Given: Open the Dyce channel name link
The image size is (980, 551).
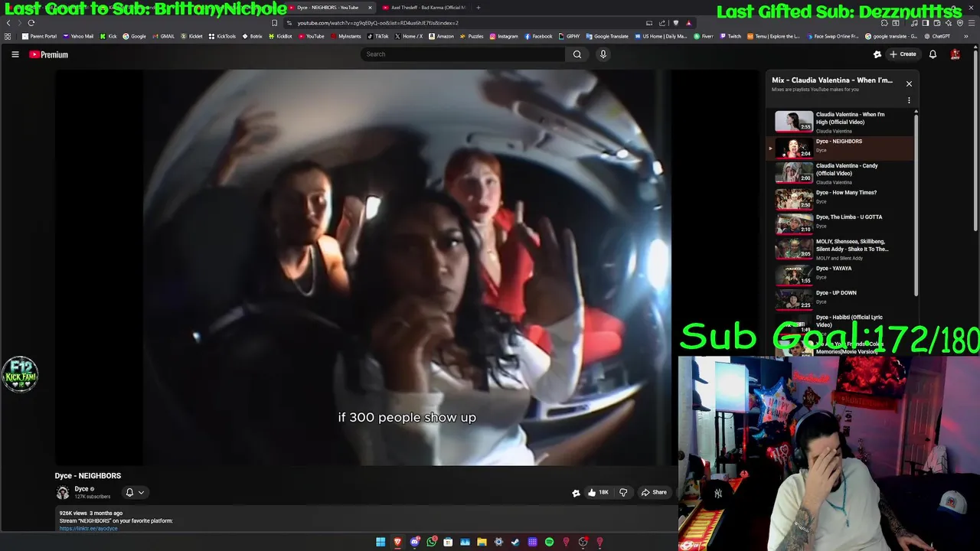Looking at the screenshot, I should [x=81, y=489].
